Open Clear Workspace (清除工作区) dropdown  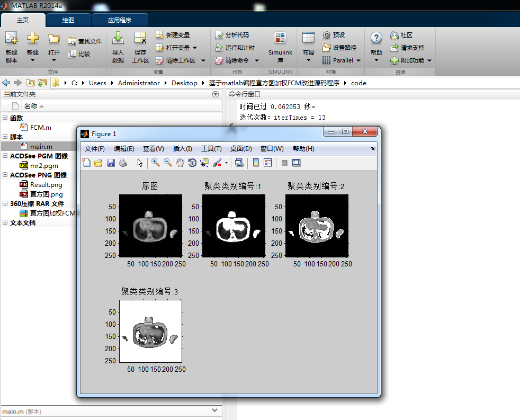pyautogui.click(x=203, y=60)
